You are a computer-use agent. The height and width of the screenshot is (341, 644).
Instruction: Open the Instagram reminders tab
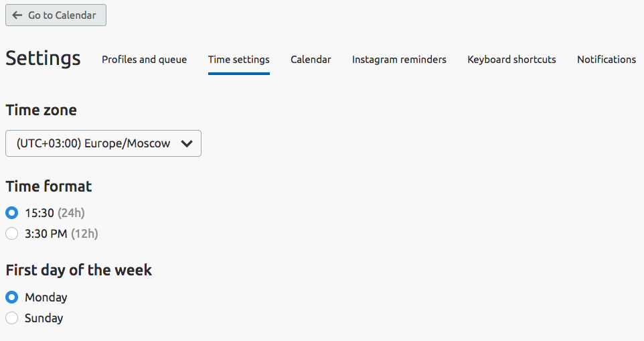(x=399, y=60)
